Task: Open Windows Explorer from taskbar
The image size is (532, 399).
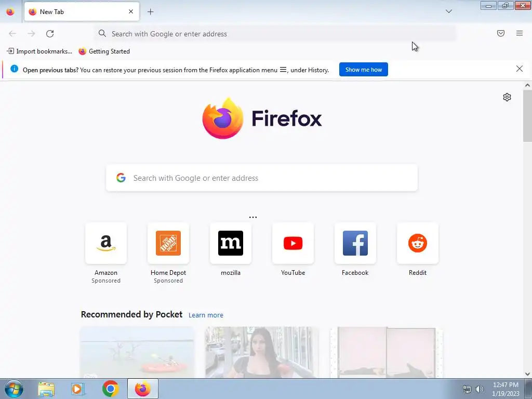Action: pyautogui.click(x=46, y=389)
